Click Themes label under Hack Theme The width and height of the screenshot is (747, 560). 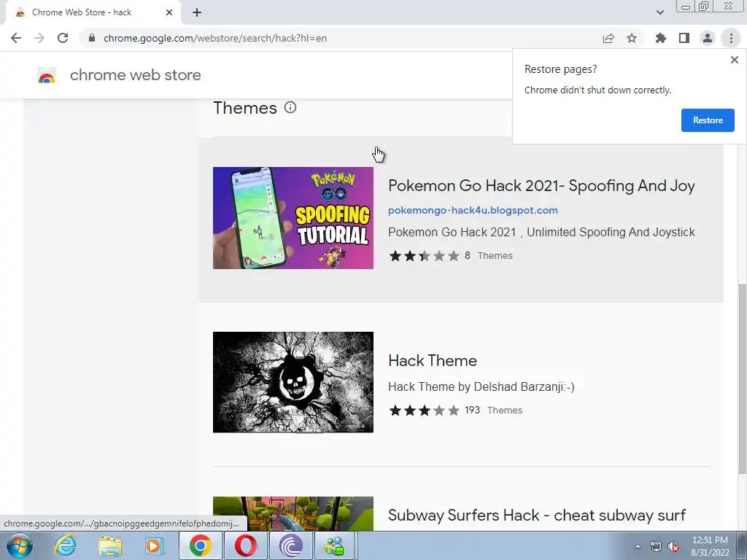(x=505, y=411)
